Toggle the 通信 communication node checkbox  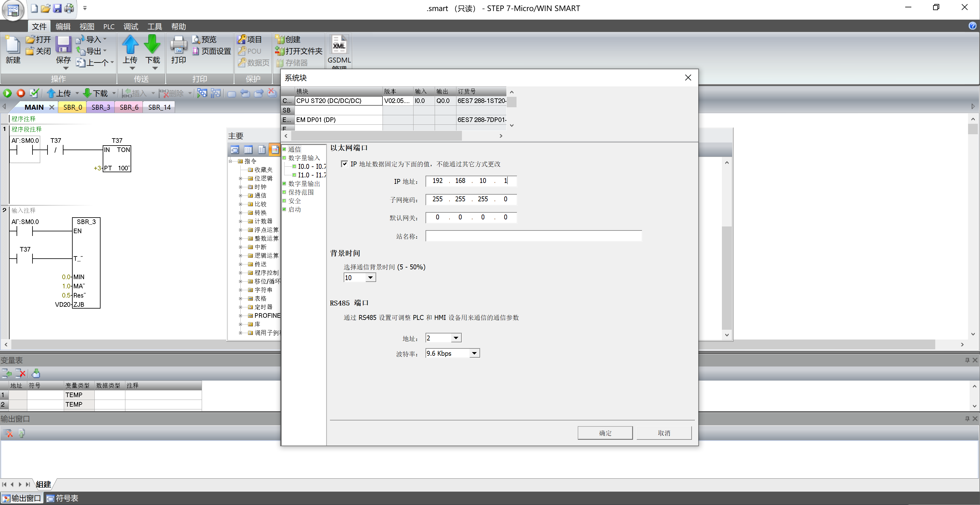point(284,149)
